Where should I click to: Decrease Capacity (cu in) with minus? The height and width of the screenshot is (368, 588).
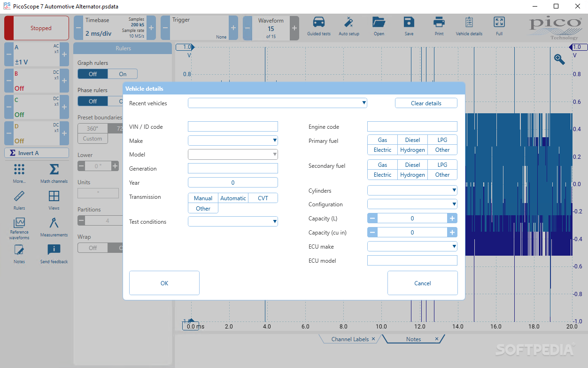(372, 232)
